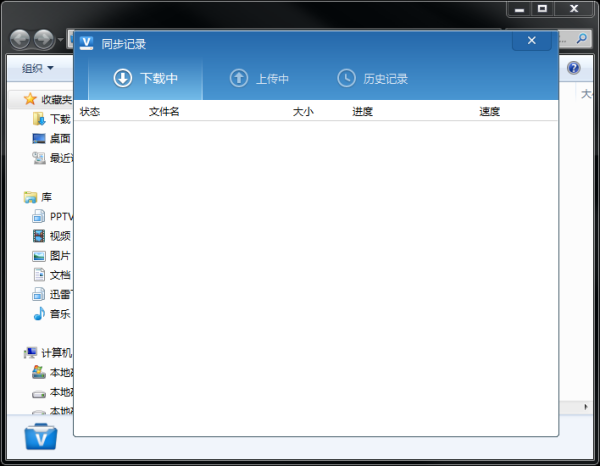The width and height of the screenshot is (600, 466).
Task: Switch to the 下载中 downloading tab
Action: tap(146, 78)
